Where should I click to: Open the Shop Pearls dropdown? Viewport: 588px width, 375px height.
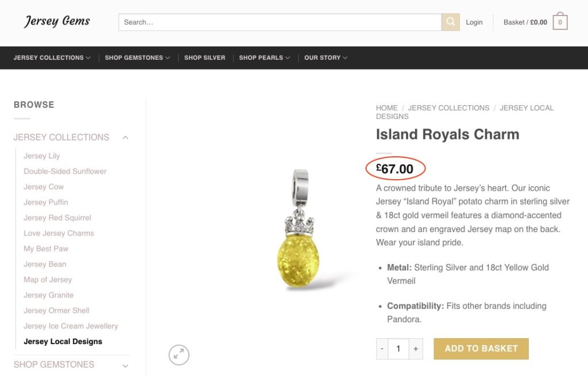tap(264, 57)
